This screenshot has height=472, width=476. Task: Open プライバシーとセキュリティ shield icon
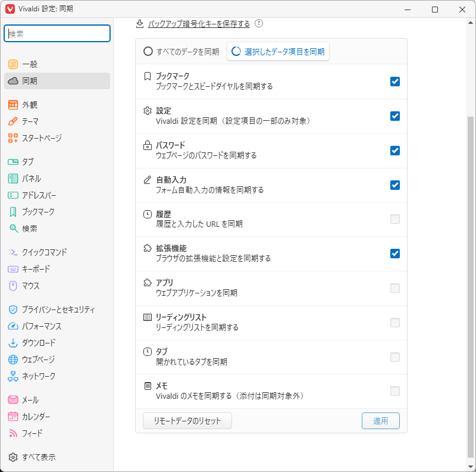tap(12, 310)
